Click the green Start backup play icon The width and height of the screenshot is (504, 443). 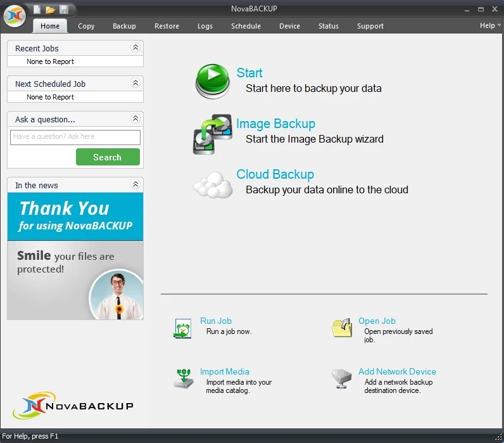click(x=213, y=80)
